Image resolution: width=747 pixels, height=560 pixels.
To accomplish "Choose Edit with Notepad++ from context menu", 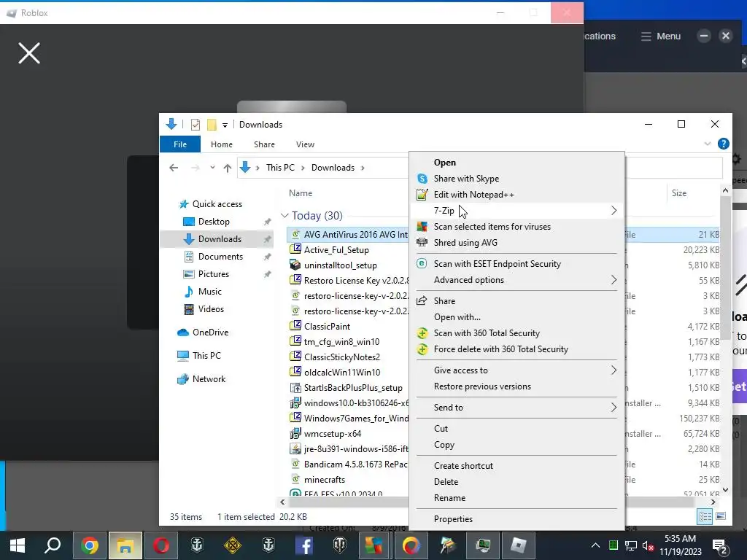I will coord(517,194).
